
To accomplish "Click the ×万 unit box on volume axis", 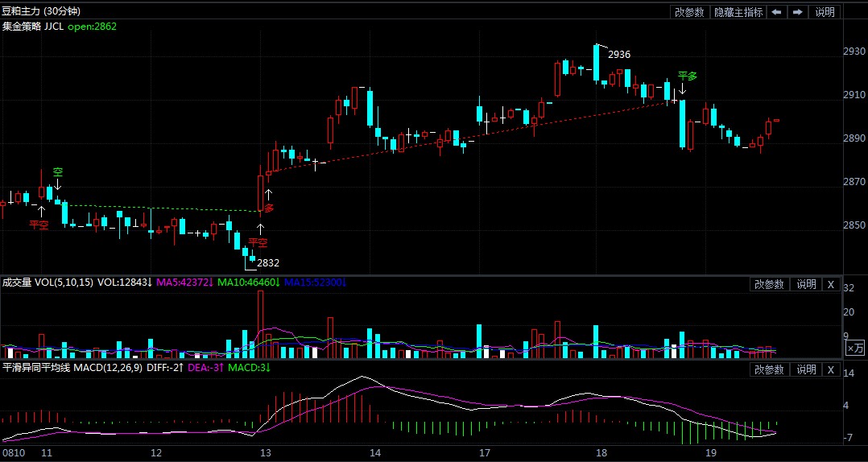I will [854, 348].
